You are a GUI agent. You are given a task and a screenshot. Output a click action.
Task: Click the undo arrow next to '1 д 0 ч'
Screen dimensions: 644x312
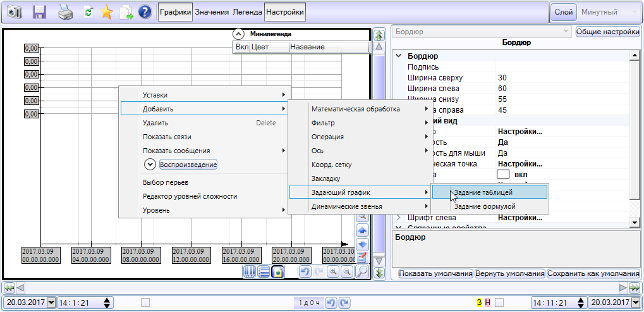point(331,303)
